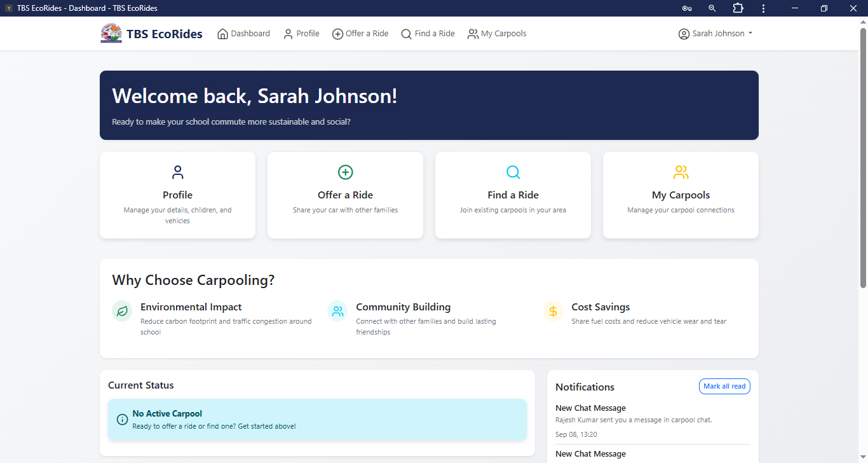The width and height of the screenshot is (868, 463).
Task: Open the browser extensions puzzle icon
Action: [x=738, y=8]
